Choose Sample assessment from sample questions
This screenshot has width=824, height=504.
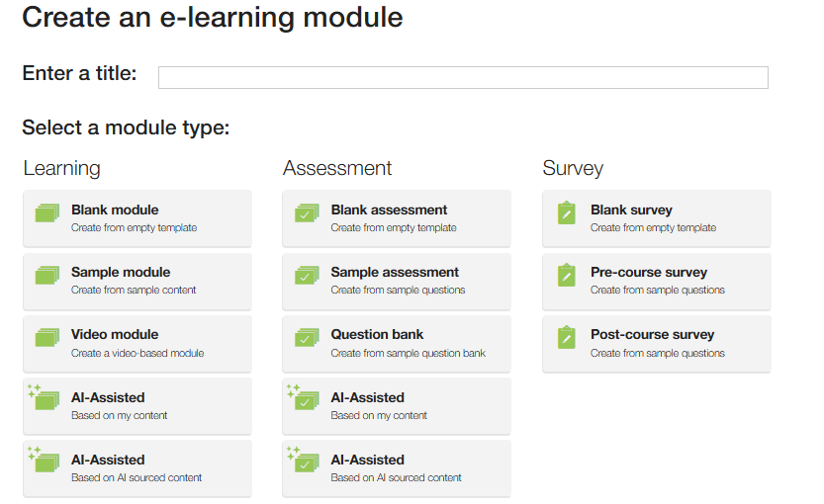(397, 282)
